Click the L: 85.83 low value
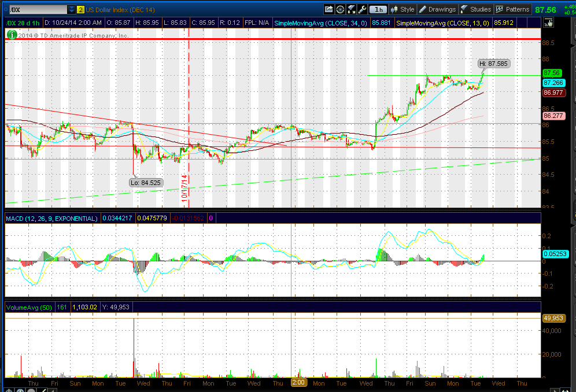Screen dimensions: 576x392 (175, 23)
